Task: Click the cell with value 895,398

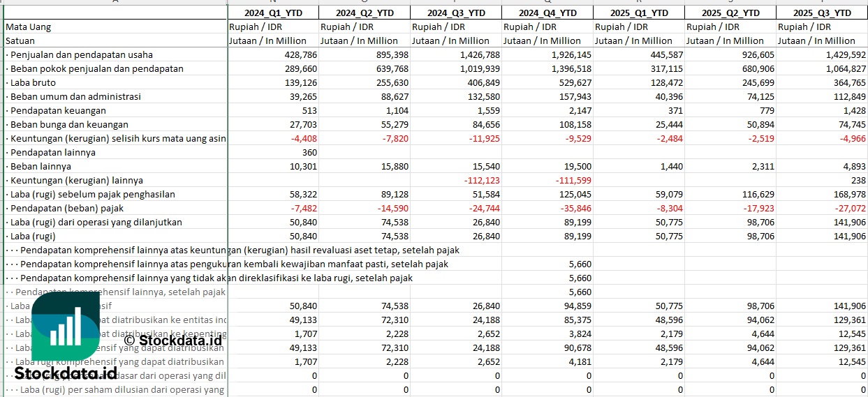Action: [387, 54]
